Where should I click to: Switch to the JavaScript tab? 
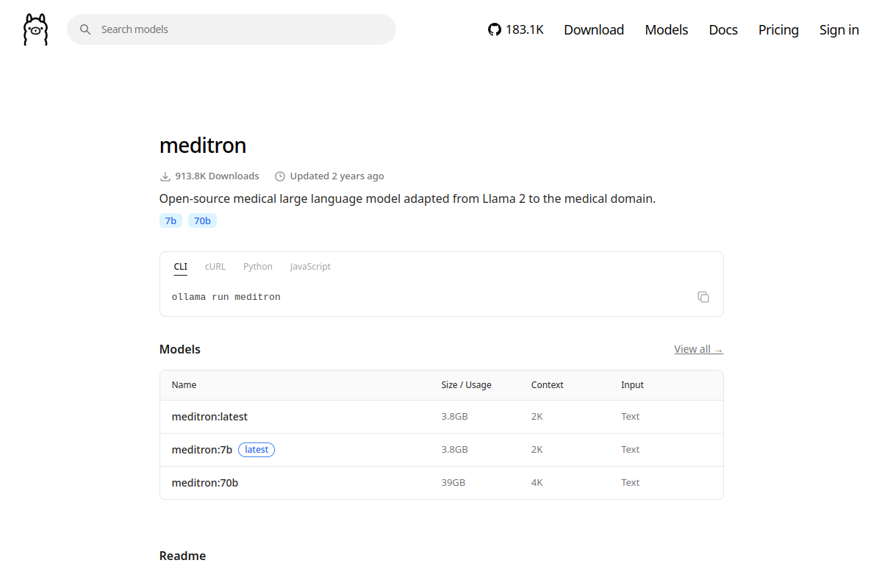click(310, 267)
